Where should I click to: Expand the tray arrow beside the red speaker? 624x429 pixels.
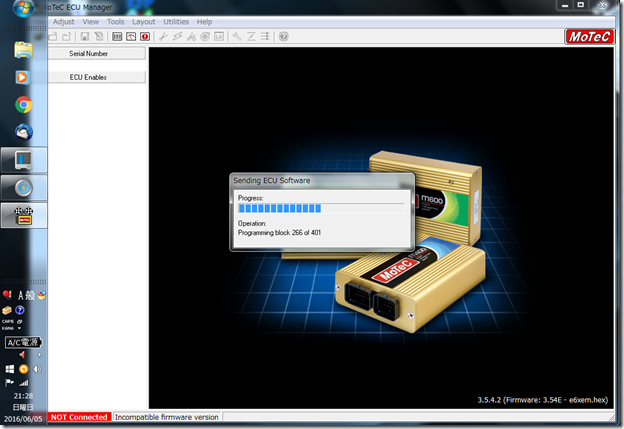coord(39,355)
